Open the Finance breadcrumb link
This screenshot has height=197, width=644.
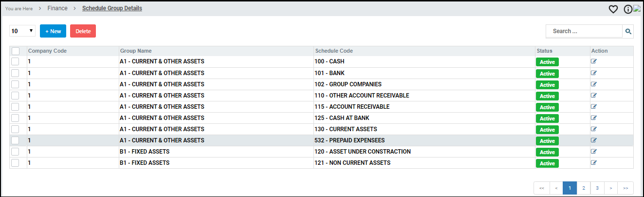tap(57, 8)
